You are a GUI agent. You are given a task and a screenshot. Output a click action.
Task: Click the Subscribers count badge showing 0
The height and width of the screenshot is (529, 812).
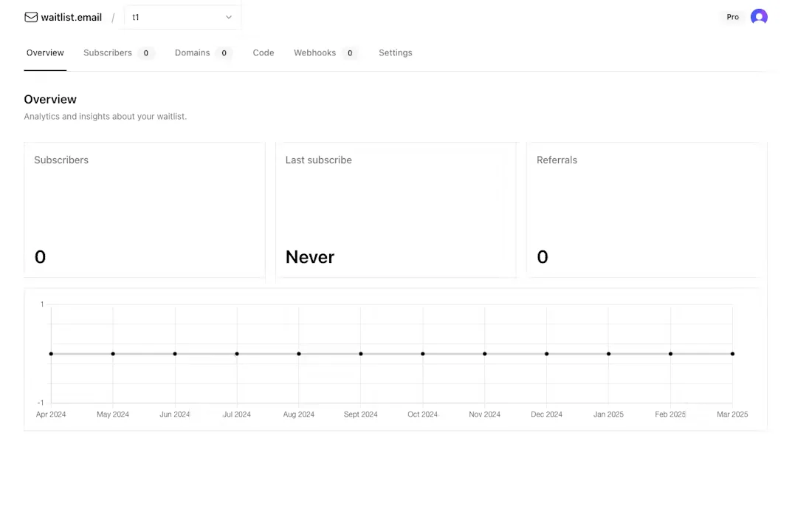click(x=145, y=52)
